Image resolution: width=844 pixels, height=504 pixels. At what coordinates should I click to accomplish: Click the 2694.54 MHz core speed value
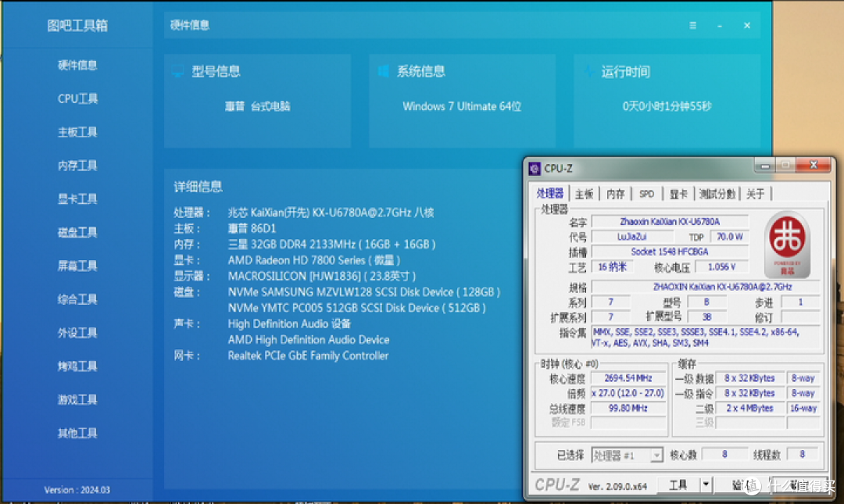coord(628,378)
